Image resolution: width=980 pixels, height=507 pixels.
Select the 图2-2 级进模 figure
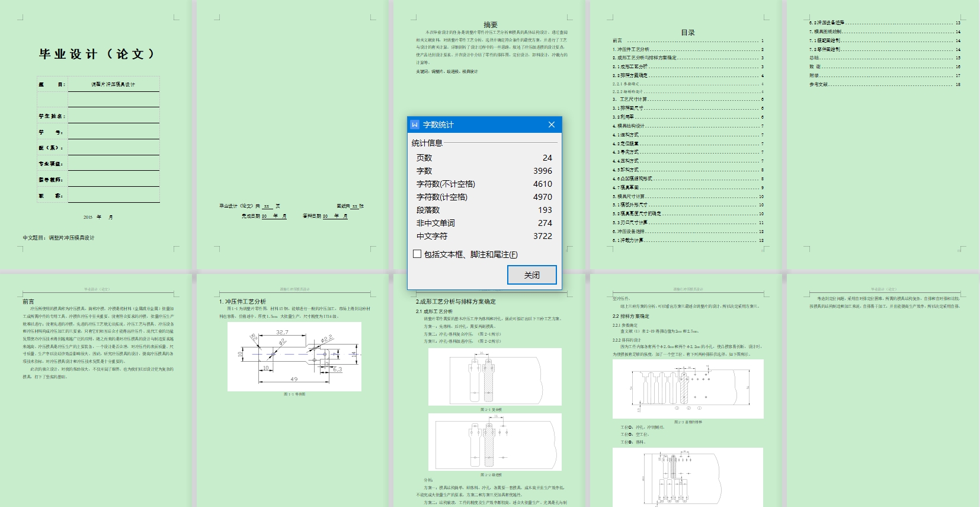495,442
